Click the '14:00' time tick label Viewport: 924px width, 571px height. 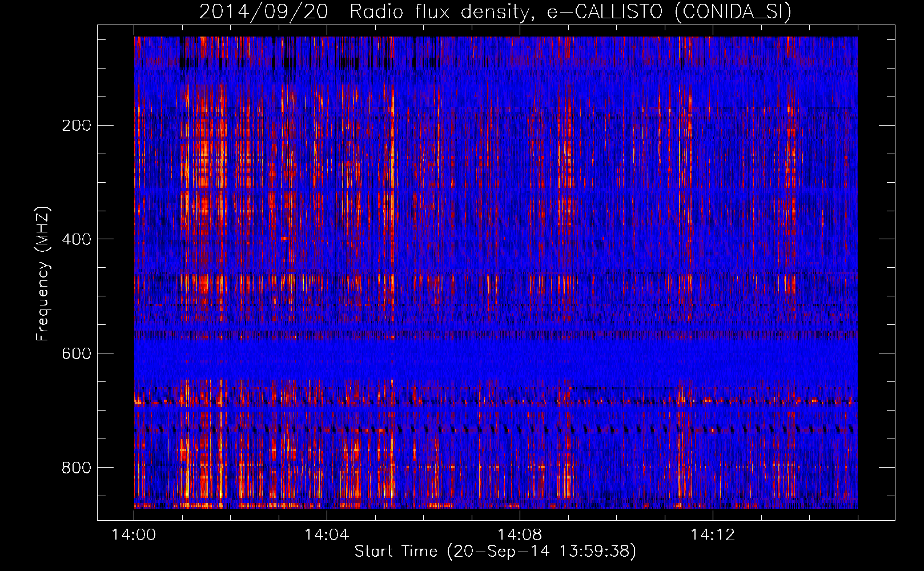pos(134,535)
